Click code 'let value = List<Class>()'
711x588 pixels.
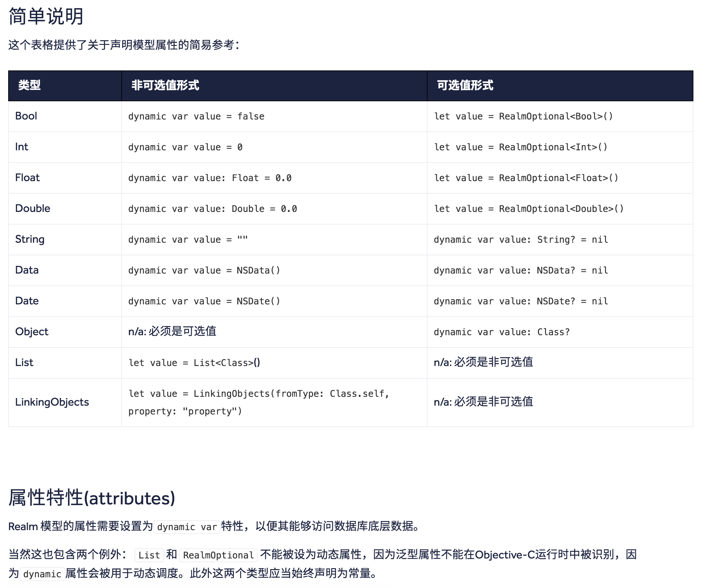coord(194,363)
